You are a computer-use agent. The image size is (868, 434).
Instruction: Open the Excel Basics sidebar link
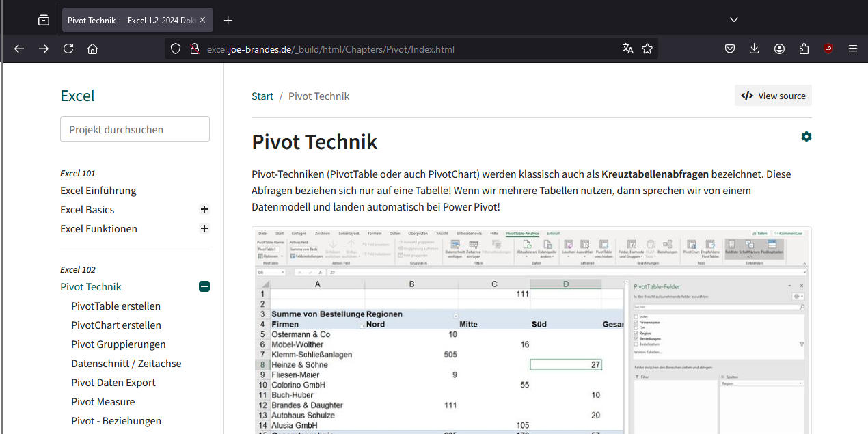[x=87, y=209]
